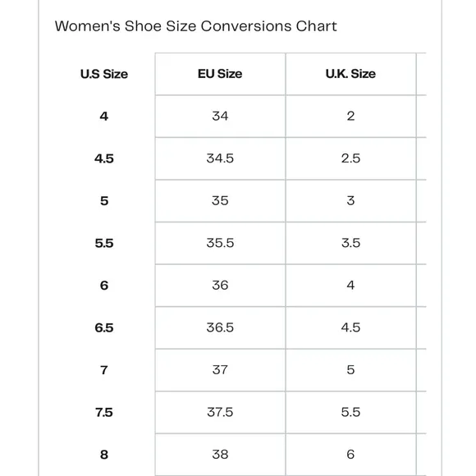476x476 pixels.
Task: Select the EU 37.5 cell
Action: coord(220,412)
